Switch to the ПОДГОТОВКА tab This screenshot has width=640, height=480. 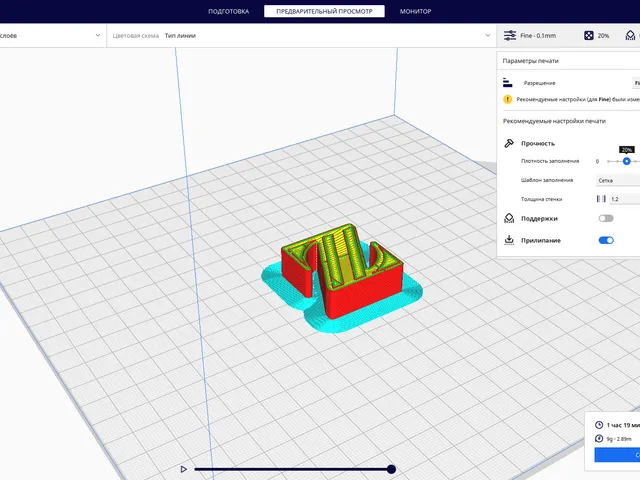(x=228, y=11)
